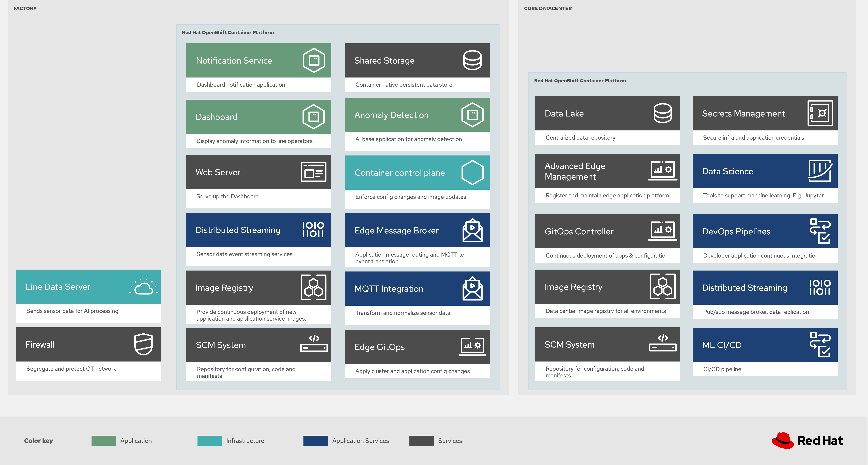This screenshot has height=465, width=868.
Task: Click the Shared Storage database icon
Action: click(472, 60)
